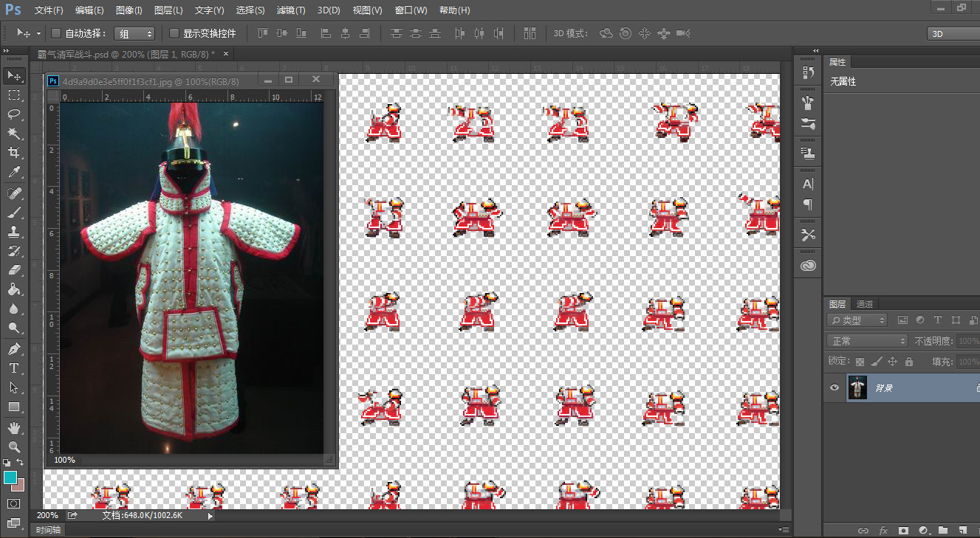The width and height of the screenshot is (980, 538).
Task: Enable the 自动选择 checkbox
Action: pos(56,33)
